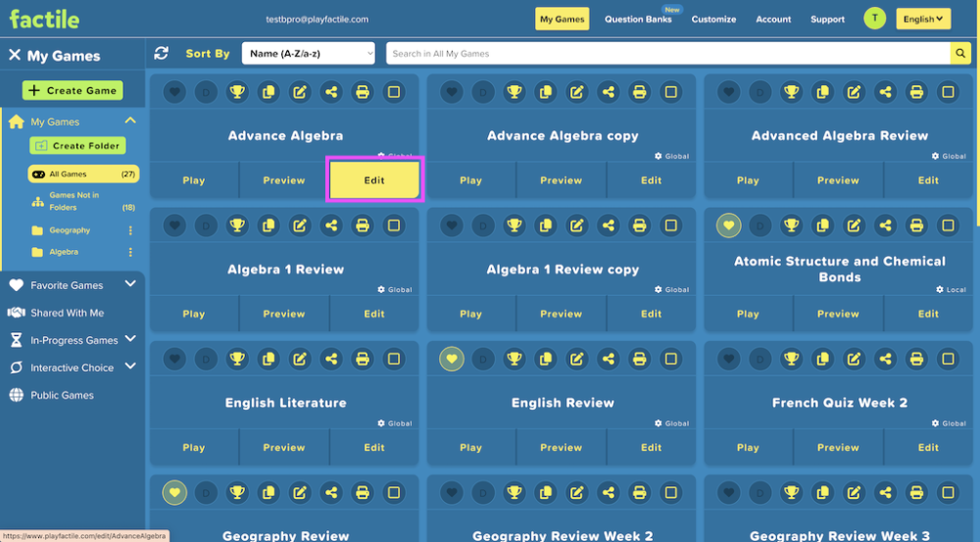The image size is (980, 542).
Task: Open the Question Banks tab
Action: tap(638, 19)
